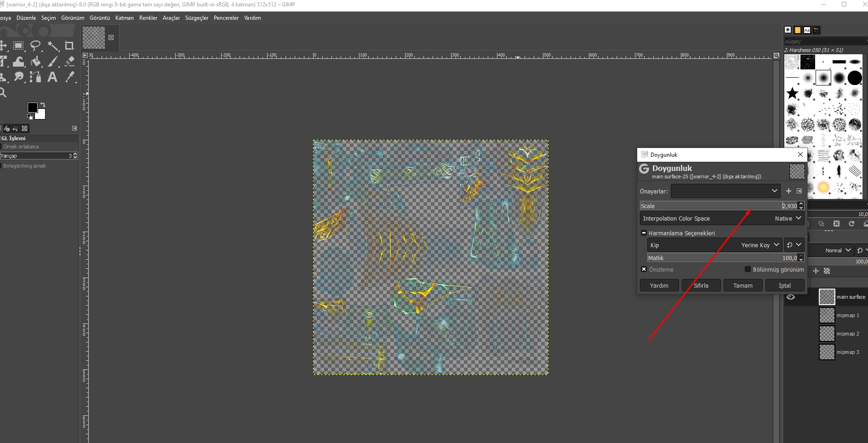The width and height of the screenshot is (868, 443).
Task: Select the Paintbrush tool
Action: 53,61
